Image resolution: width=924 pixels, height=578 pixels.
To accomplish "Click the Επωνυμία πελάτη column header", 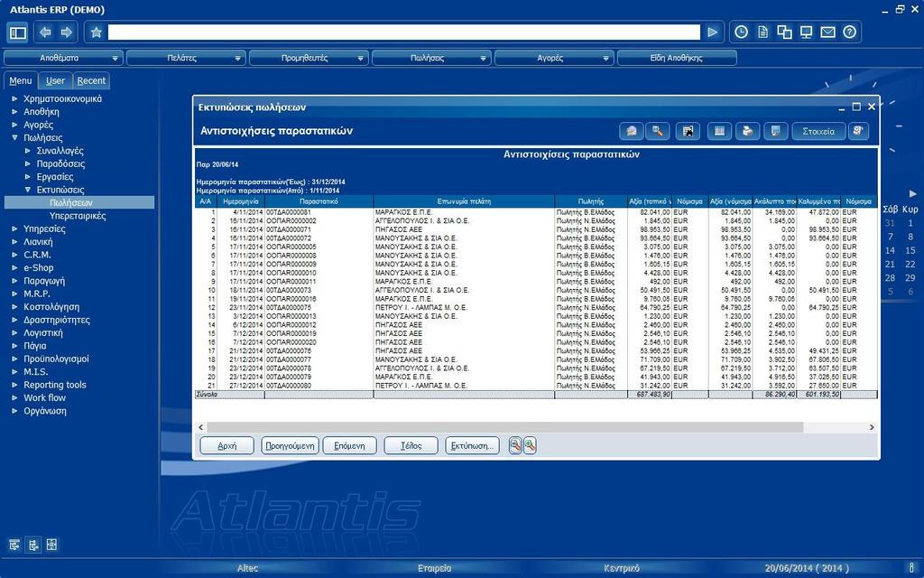I will click(x=464, y=201).
